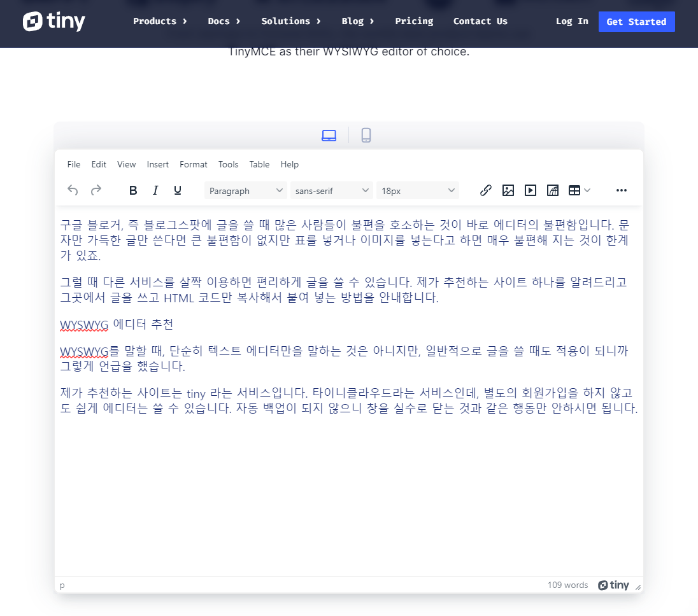Undo the last edit
698x616 pixels.
point(73,190)
